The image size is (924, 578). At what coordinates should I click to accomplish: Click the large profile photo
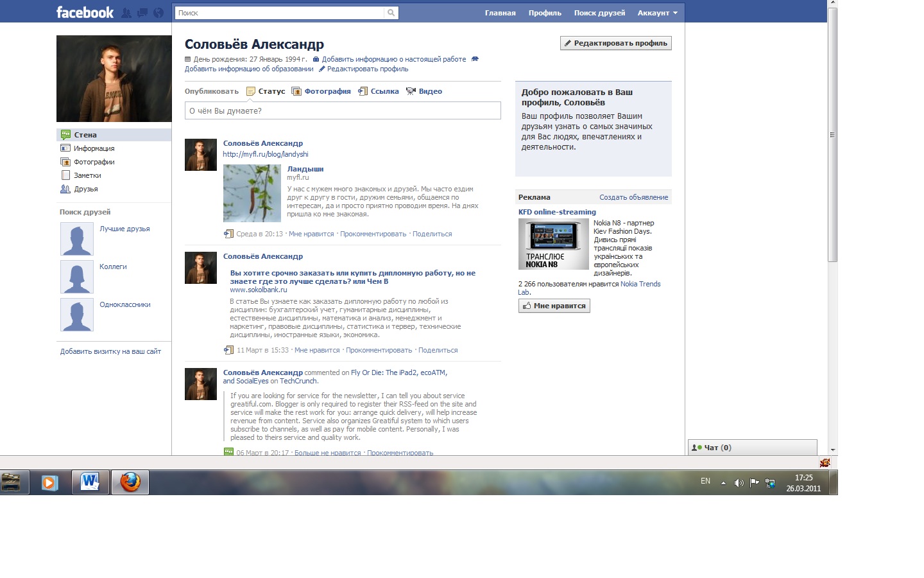click(114, 78)
